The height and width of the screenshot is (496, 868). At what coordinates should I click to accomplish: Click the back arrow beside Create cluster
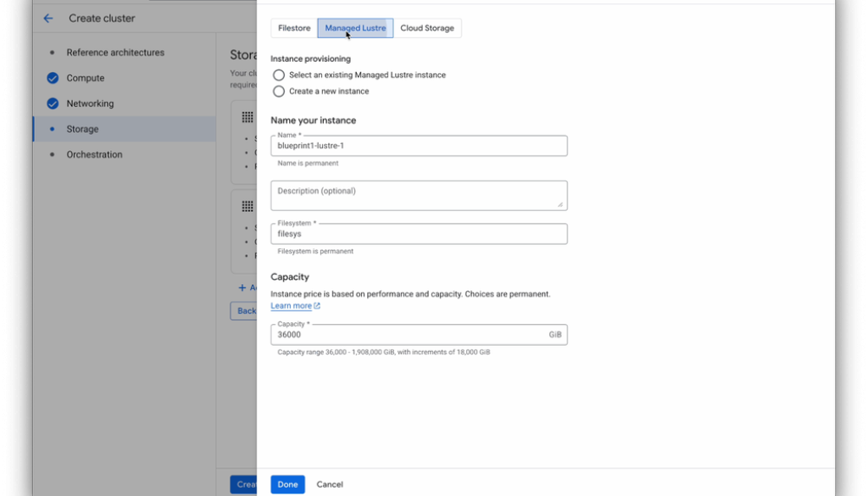coord(48,18)
